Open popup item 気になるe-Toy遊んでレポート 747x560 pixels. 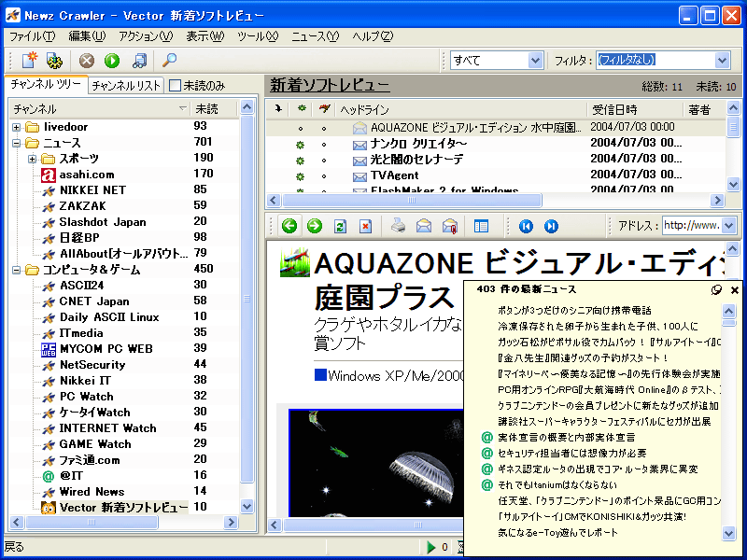(557, 532)
